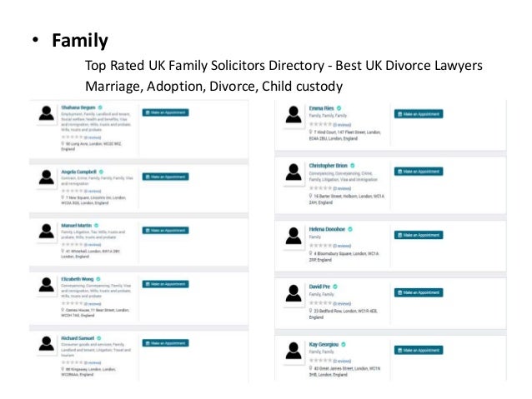The height and width of the screenshot is (399, 532).
Task: Open Christopher Brion's name link
Action: pyautogui.click(x=328, y=166)
